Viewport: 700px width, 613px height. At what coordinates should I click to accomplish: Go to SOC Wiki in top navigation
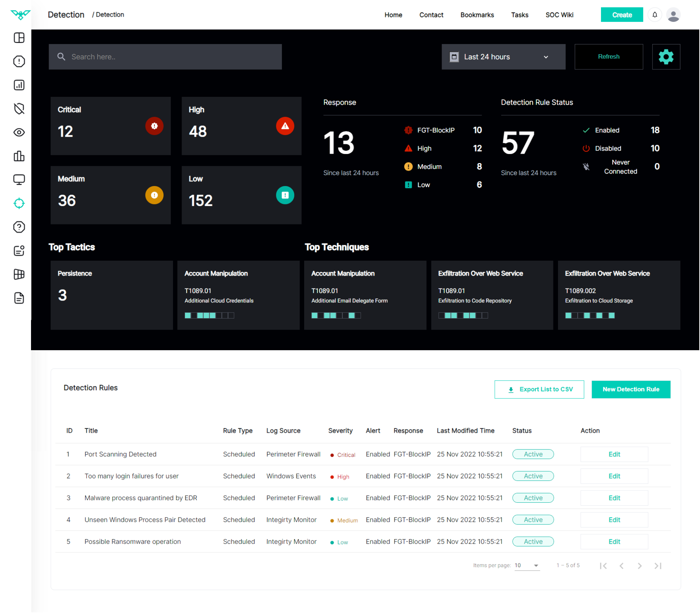560,15
